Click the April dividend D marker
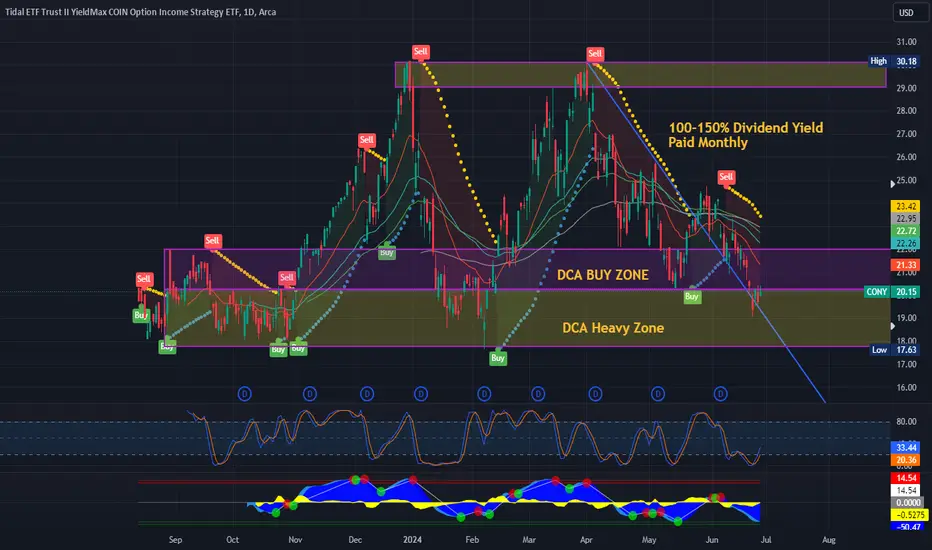This screenshot has height=550, width=932. 596,394
